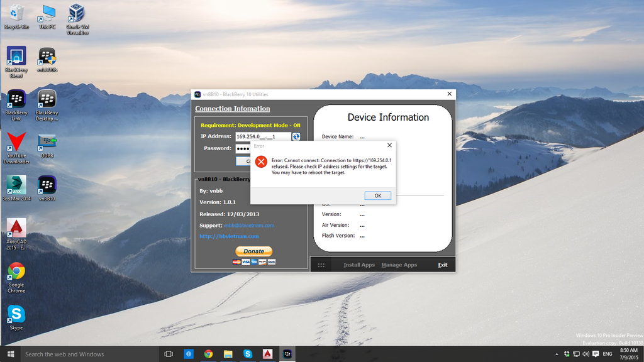Open File Explorer from the taskbar
Image resolution: width=644 pixels, height=362 pixels.
(228, 354)
